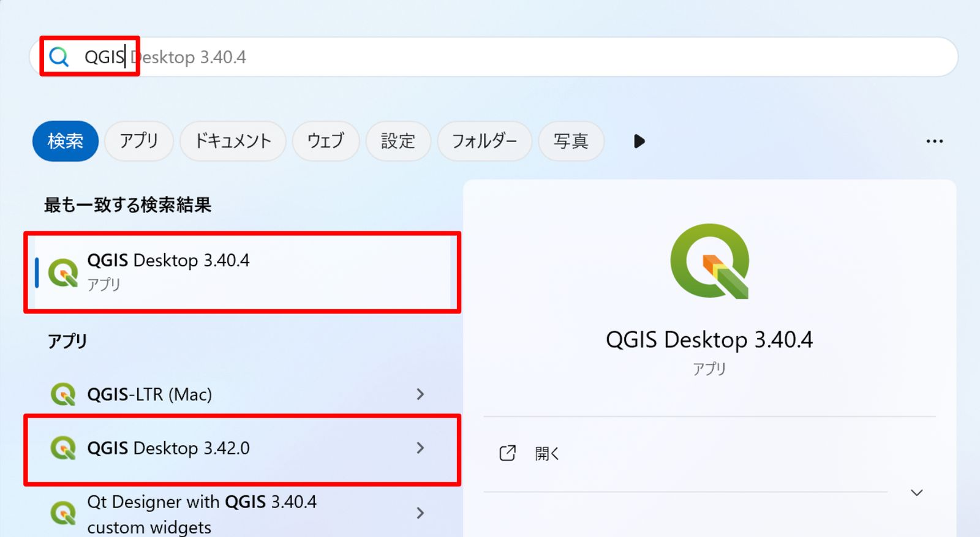Click the QGIS Desktop 3.40.4 result icon
The image size is (980, 537).
click(x=63, y=272)
